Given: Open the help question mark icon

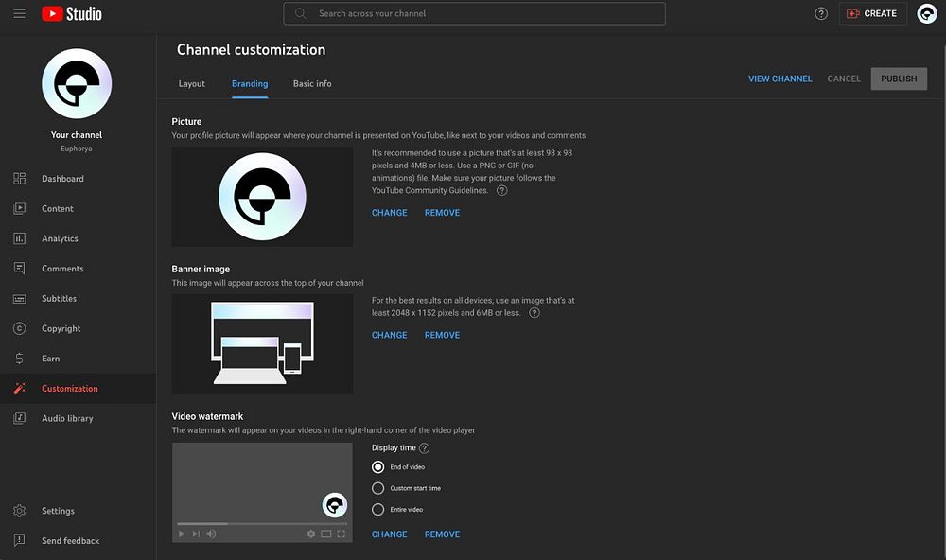Looking at the screenshot, I should 821,14.
